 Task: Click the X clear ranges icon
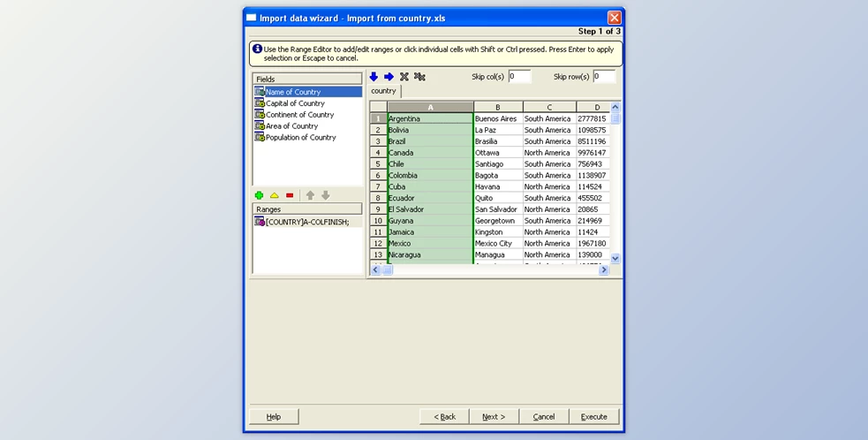(404, 77)
